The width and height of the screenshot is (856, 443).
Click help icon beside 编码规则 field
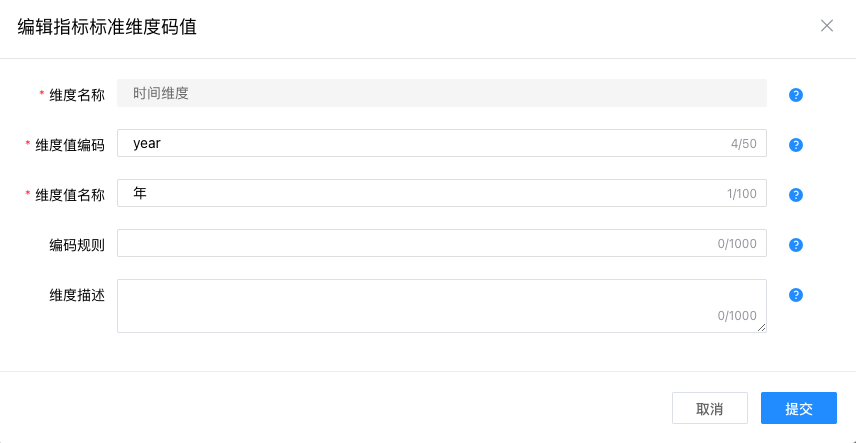pos(796,245)
